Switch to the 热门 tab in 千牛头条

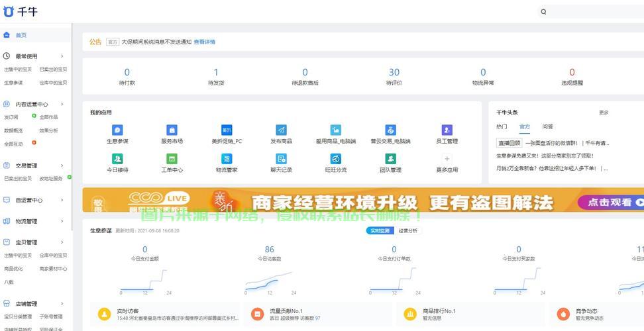(502, 126)
